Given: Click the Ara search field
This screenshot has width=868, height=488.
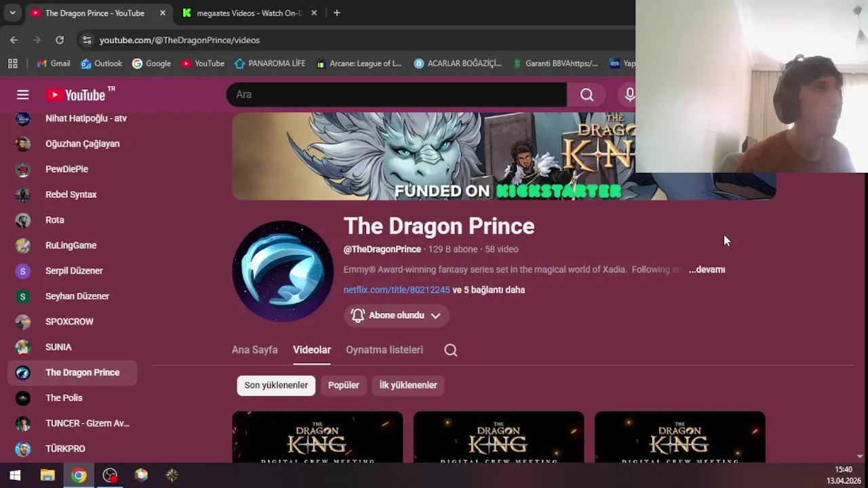Looking at the screenshot, I should coord(397,95).
